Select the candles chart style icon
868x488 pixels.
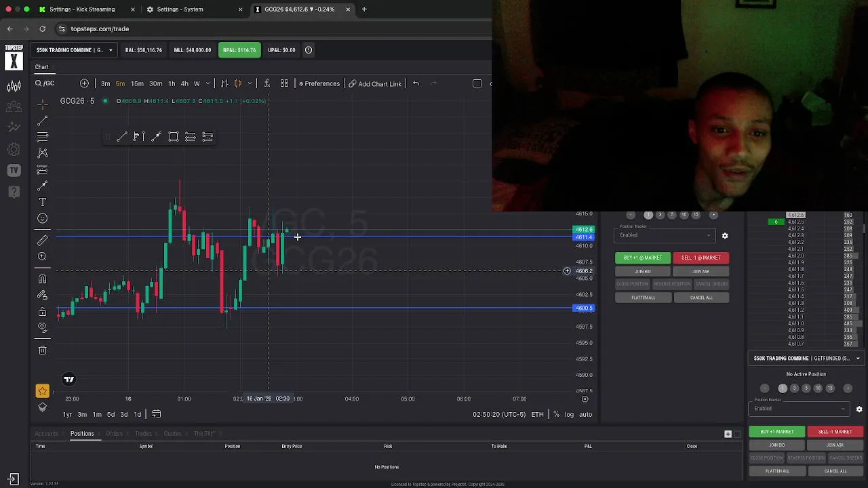click(x=238, y=83)
